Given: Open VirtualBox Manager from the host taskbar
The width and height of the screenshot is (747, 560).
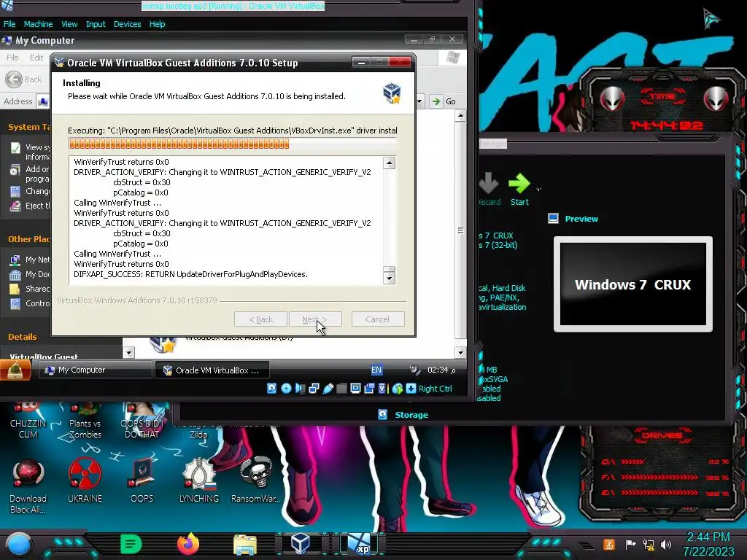Looking at the screenshot, I should (x=301, y=544).
